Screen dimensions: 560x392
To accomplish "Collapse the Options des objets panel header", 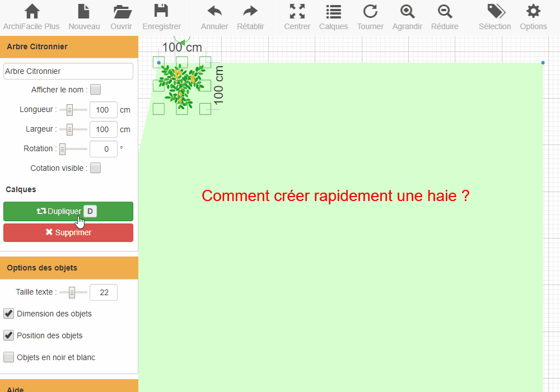I will pos(69,268).
